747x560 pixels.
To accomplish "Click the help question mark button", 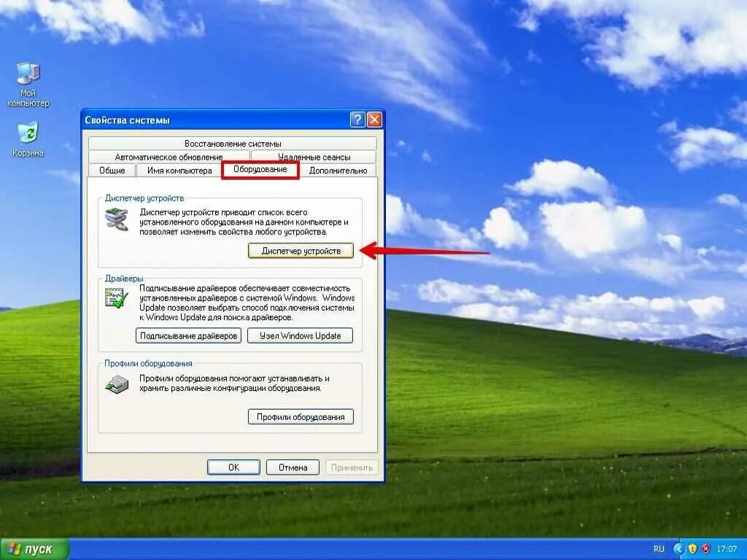I will point(357,120).
